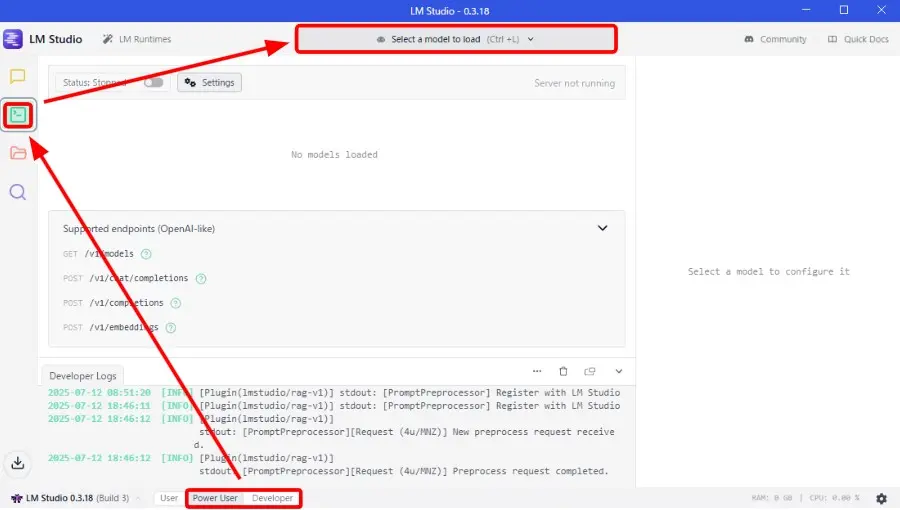Click the LM Studio 0.3.18 version label
The height and width of the screenshot is (510, 900).
click(x=69, y=498)
